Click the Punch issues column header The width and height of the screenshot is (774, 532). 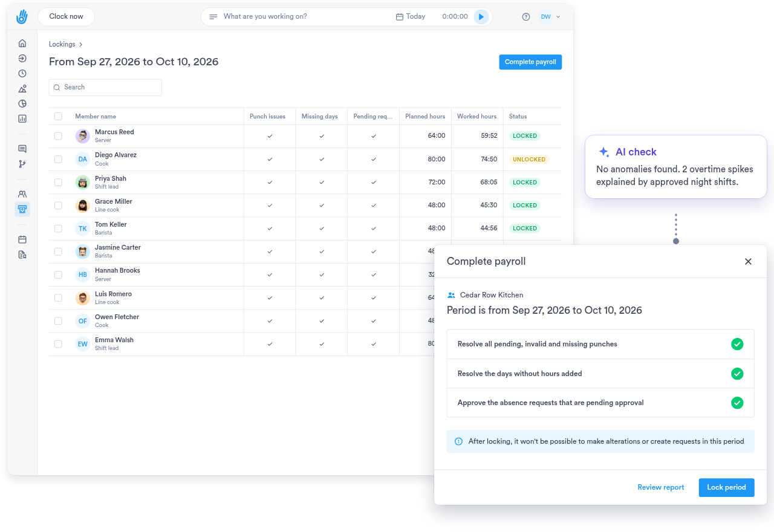267,117
